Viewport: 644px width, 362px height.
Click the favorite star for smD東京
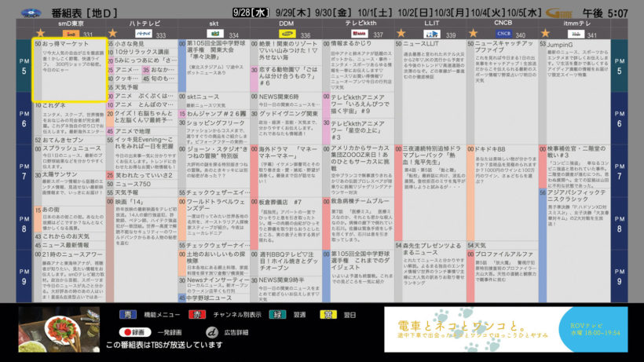point(40,33)
